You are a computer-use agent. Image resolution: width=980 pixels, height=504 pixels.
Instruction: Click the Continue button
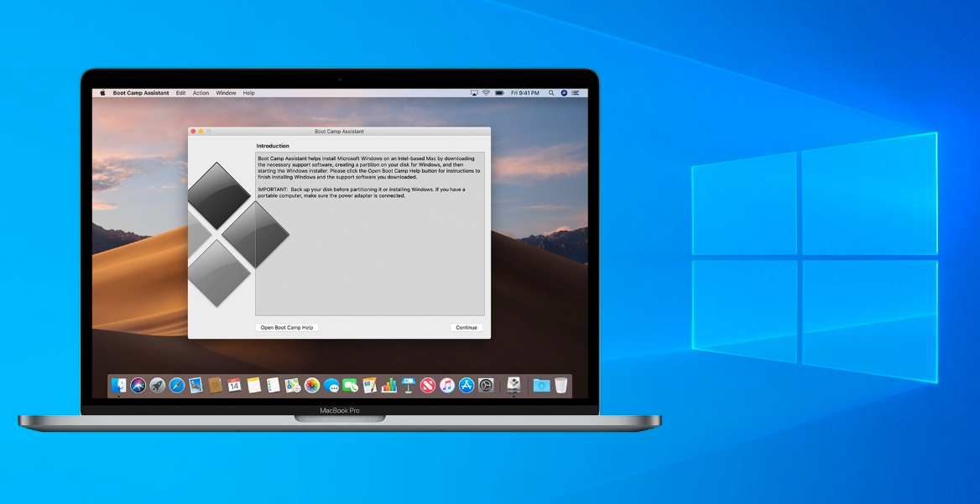pos(467,327)
